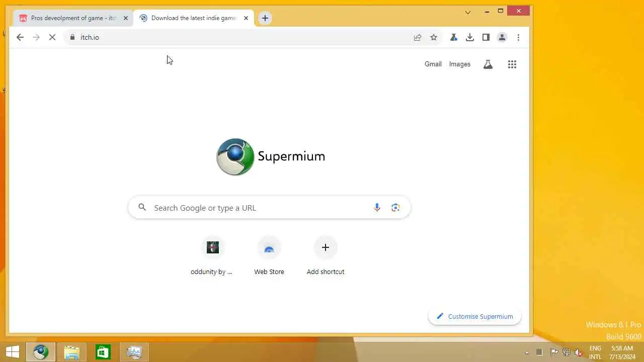Stop loading the itch.io page

click(52, 37)
